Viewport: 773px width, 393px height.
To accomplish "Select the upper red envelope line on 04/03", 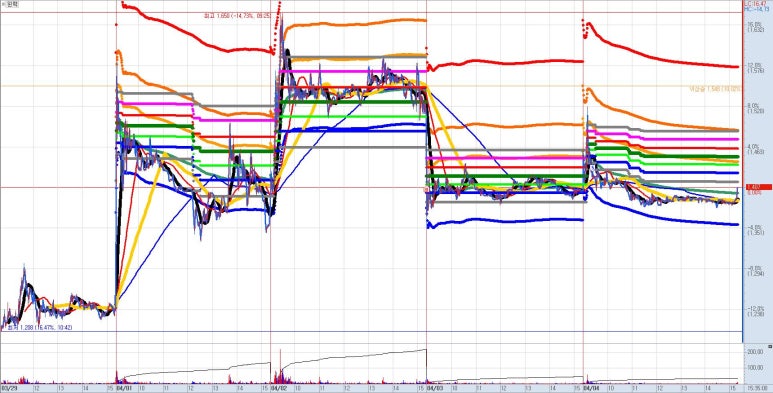I will click(x=505, y=63).
